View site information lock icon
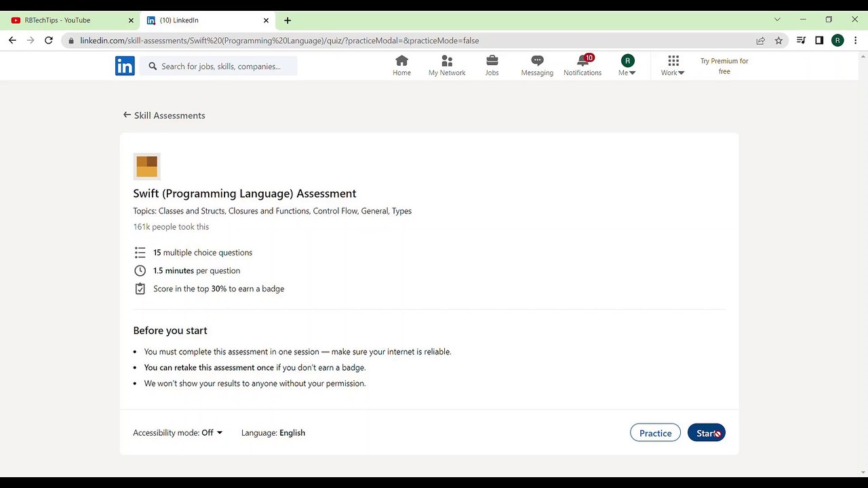This screenshot has width=868, height=488. pyautogui.click(x=71, y=41)
